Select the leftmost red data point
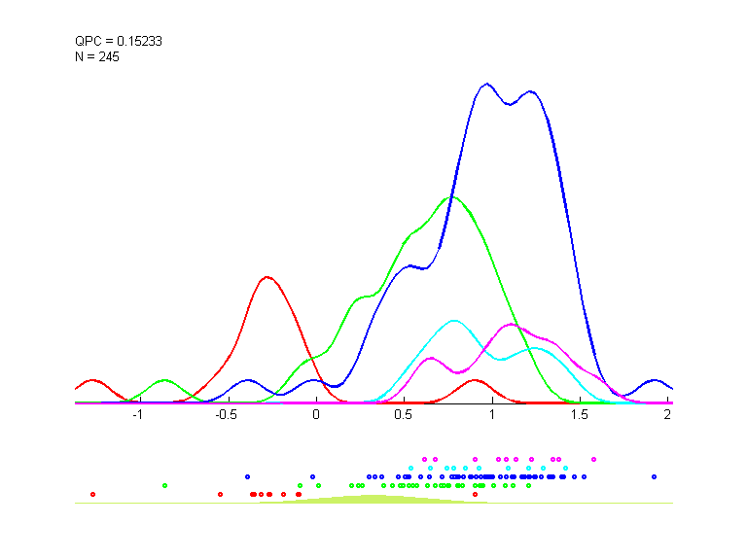747x560 pixels. (92, 495)
